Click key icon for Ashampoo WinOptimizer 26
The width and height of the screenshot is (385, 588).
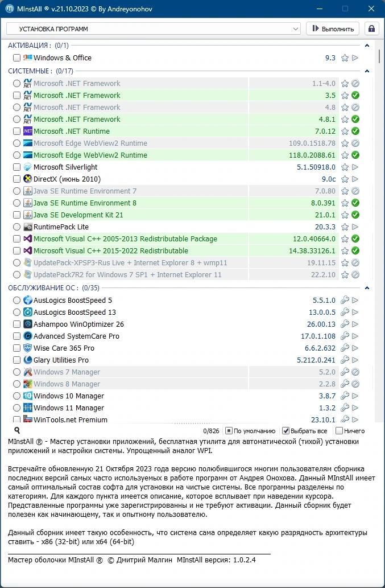[x=345, y=324]
